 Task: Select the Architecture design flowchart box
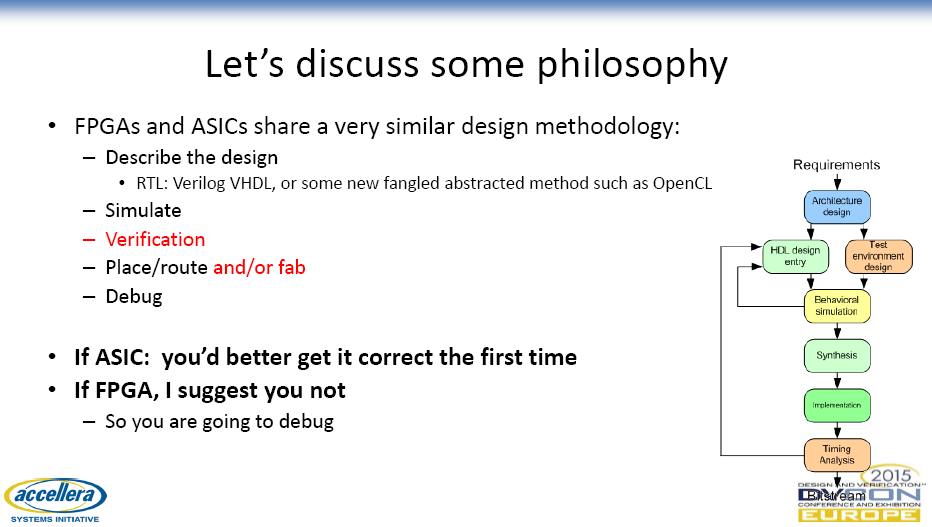837,207
